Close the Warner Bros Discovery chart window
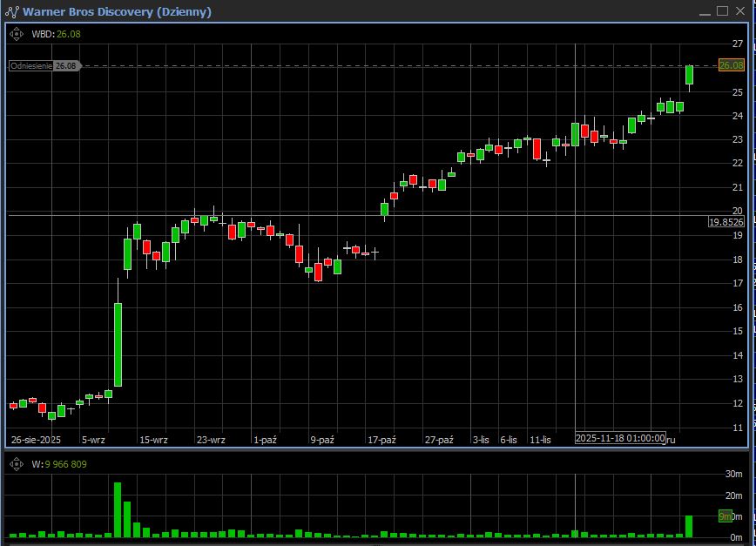 coord(740,10)
